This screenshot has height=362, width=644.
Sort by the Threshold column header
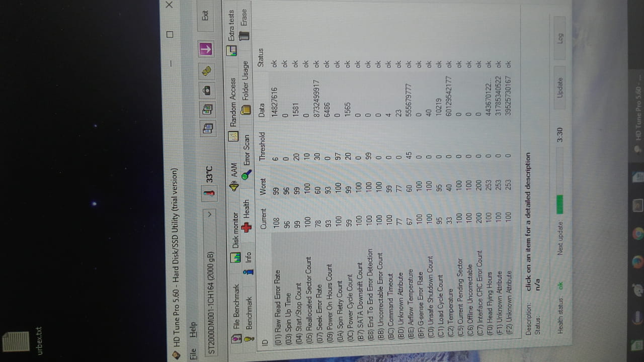pyautogui.click(x=262, y=146)
